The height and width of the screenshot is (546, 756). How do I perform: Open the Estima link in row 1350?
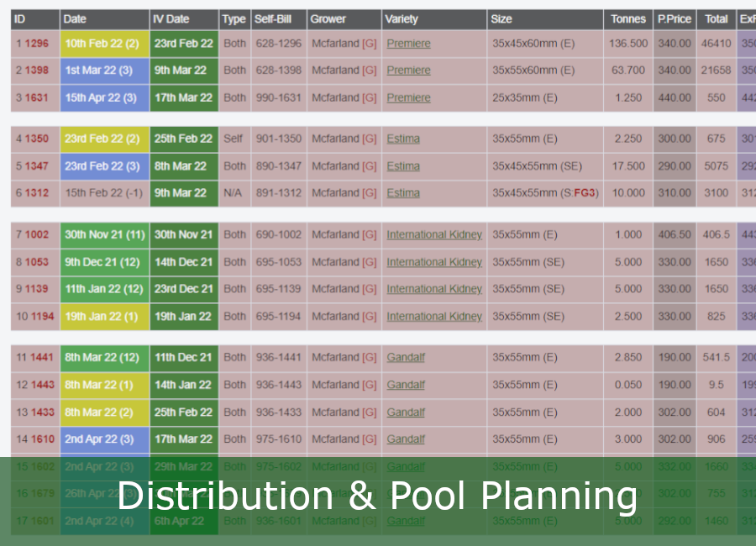403,139
